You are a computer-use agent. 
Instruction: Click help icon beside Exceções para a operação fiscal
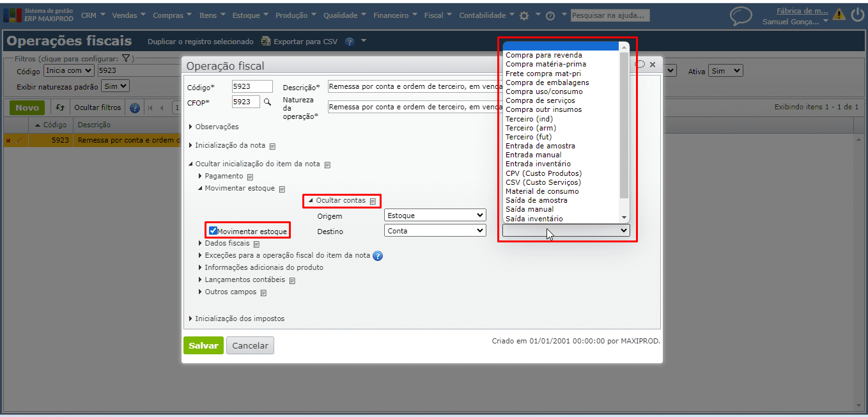point(378,256)
